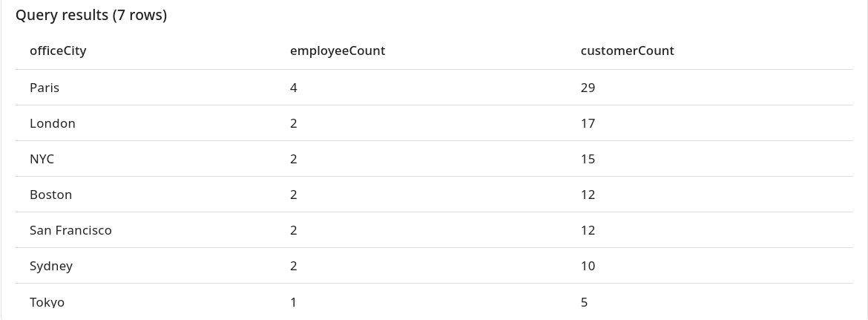Select the London office city cell
The width and height of the screenshot is (868, 320).
pos(53,123)
